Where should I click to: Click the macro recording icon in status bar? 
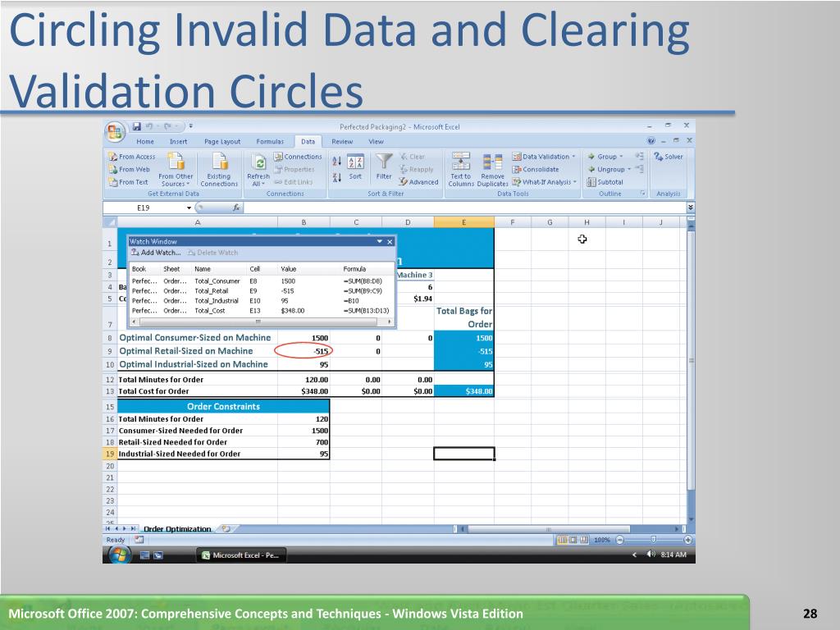pos(139,540)
